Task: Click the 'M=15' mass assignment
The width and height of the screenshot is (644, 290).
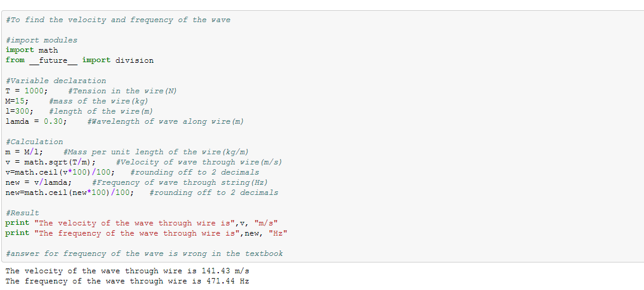Action: (x=17, y=101)
